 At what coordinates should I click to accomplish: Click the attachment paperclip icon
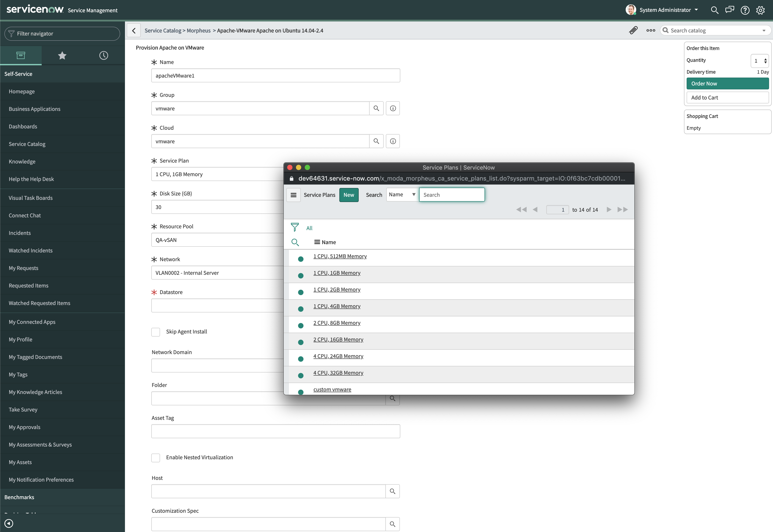pos(633,30)
